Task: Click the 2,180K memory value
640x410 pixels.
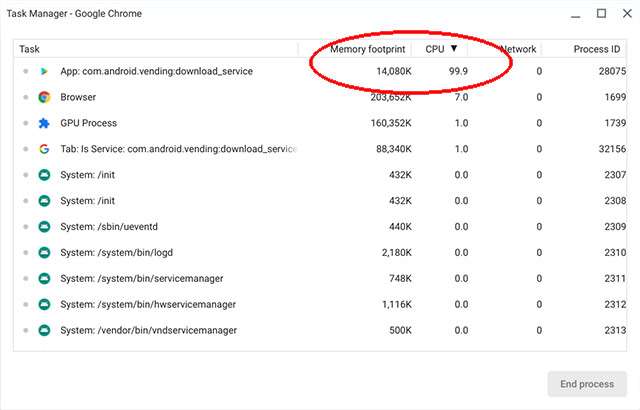Action: tap(396, 253)
